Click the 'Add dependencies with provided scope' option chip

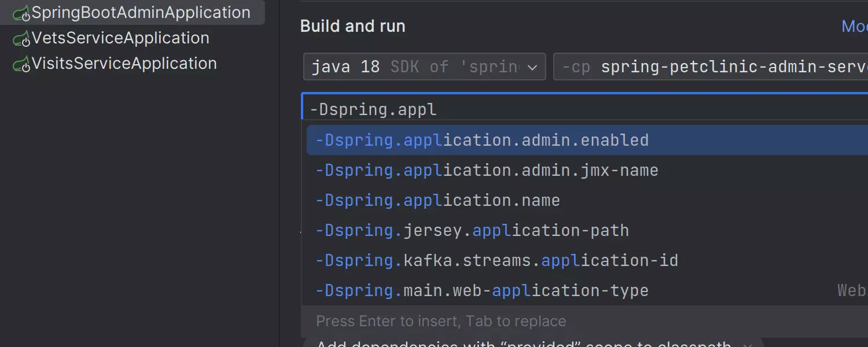(x=524, y=344)
